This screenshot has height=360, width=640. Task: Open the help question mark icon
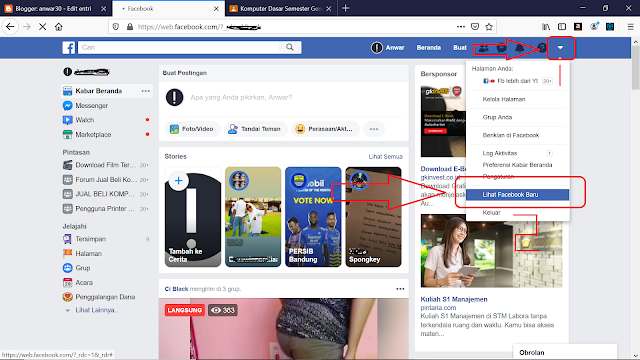[x=542, y=48]
